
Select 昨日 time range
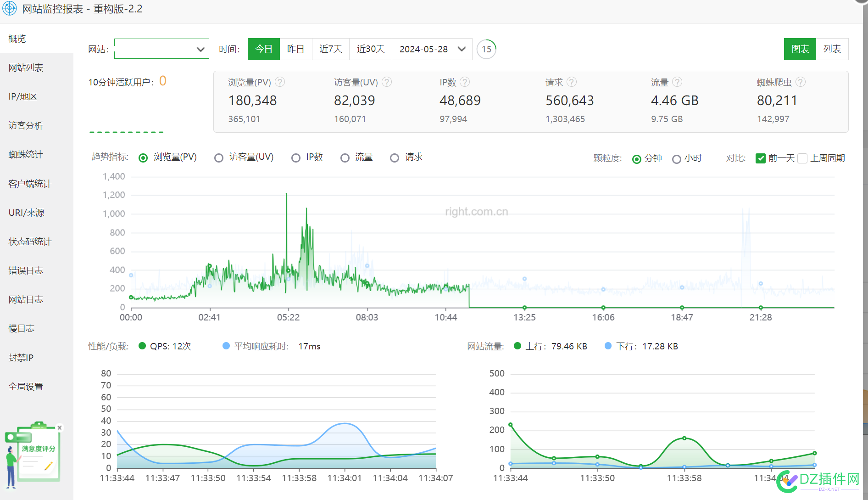click(x=296, y=49)
